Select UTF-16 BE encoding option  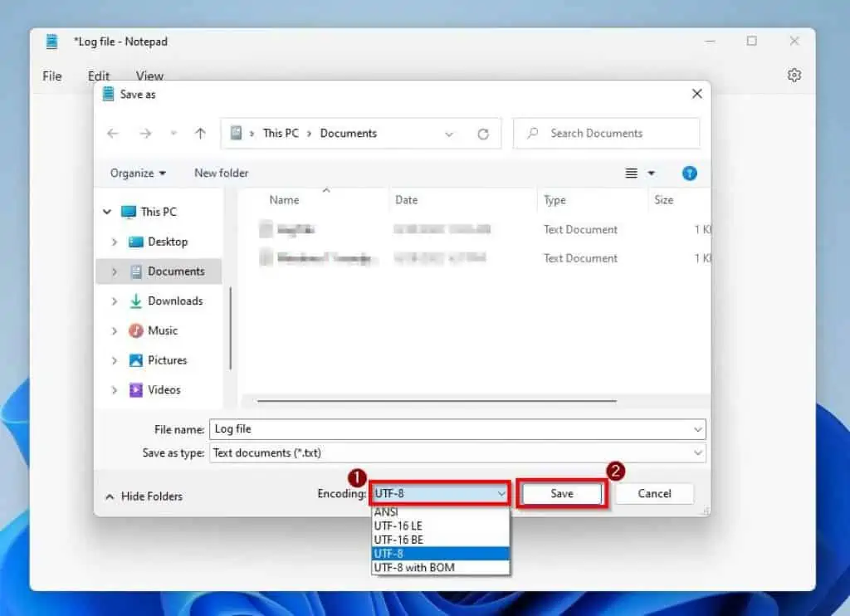click(441, 540)
